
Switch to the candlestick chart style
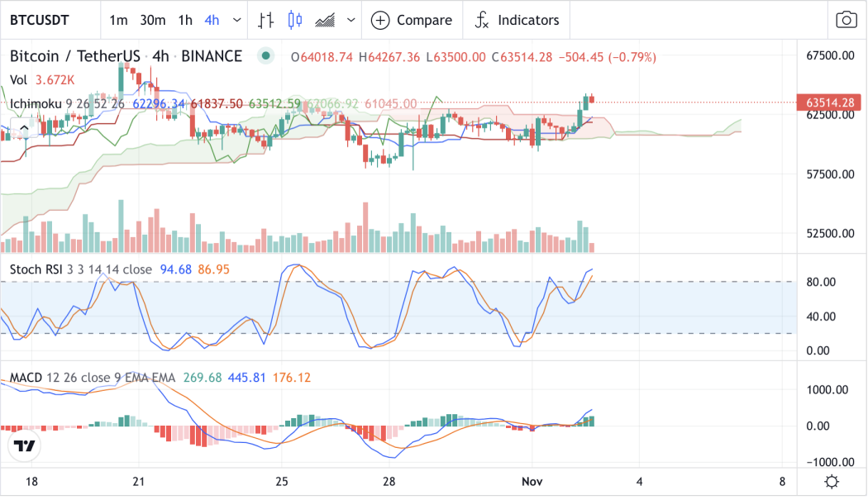click(295, 21)
